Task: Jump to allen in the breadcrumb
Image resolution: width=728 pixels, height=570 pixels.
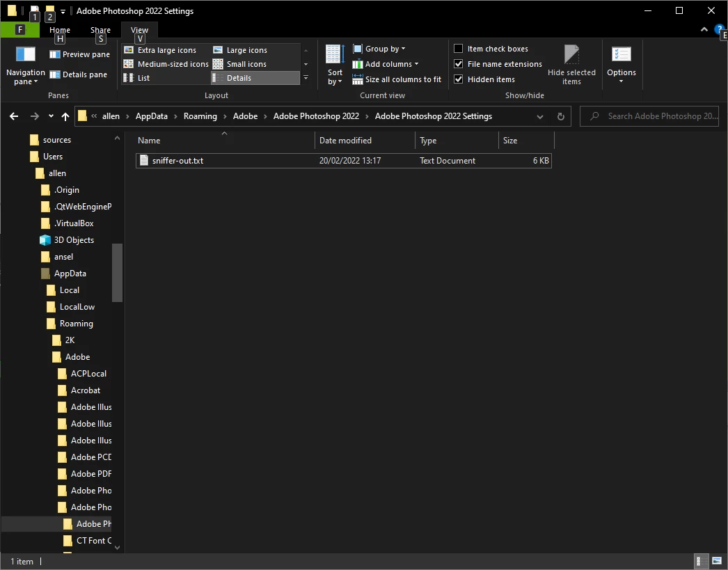Action: coord(111,116)
